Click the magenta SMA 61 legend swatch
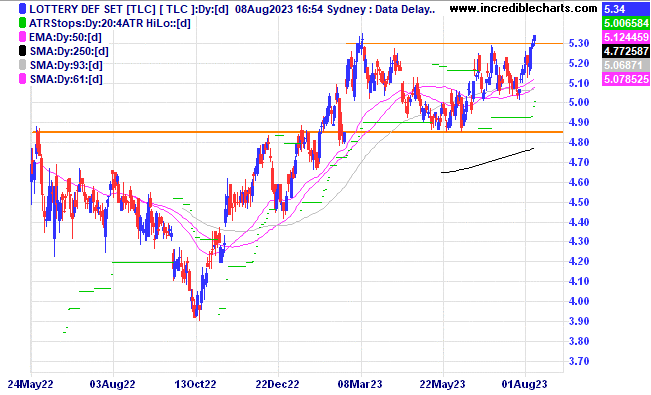The image size is (651, 395). [22, 79]
